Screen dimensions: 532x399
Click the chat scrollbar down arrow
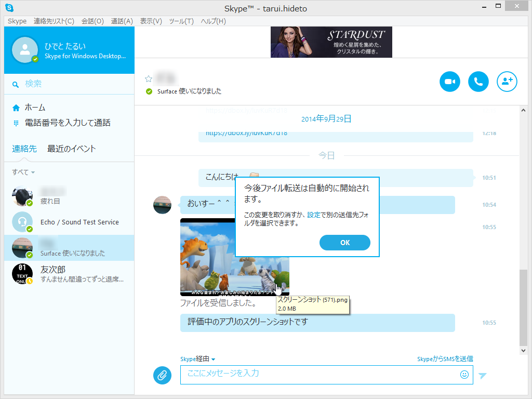click(523, 351)
